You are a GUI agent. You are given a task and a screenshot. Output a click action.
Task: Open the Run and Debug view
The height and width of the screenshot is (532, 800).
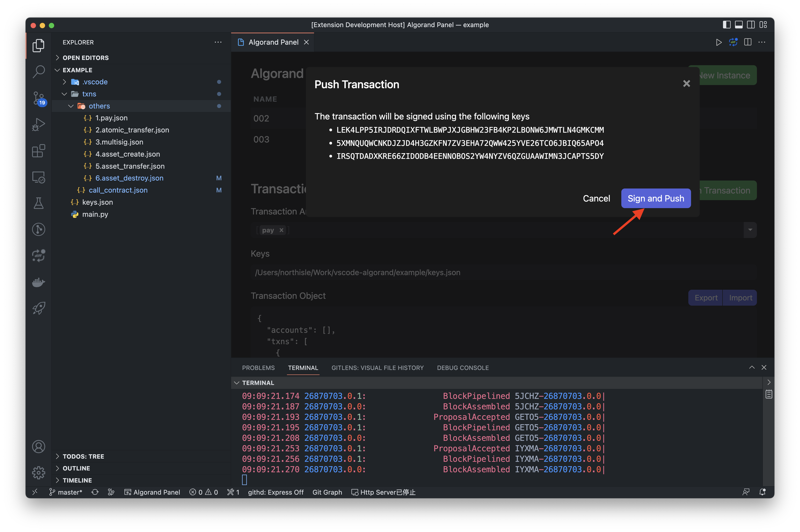[x=38, y=124]
